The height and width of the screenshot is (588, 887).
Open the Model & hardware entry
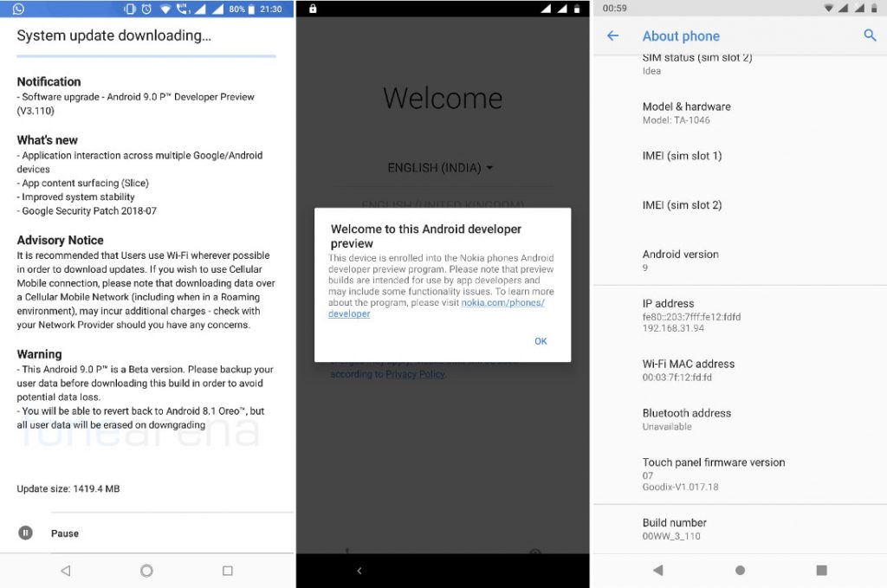tap(740, 113)
